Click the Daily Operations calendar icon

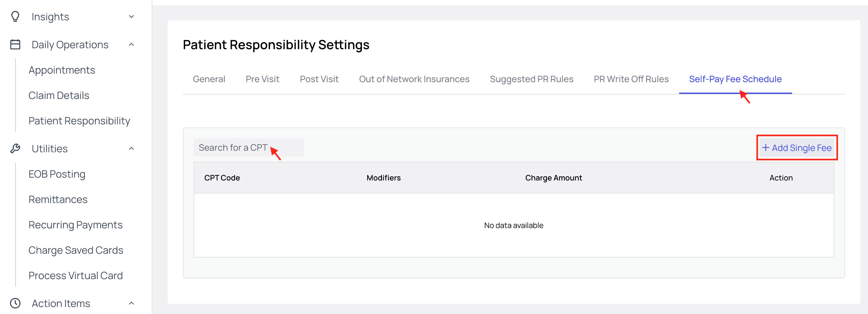pos(15,44)
